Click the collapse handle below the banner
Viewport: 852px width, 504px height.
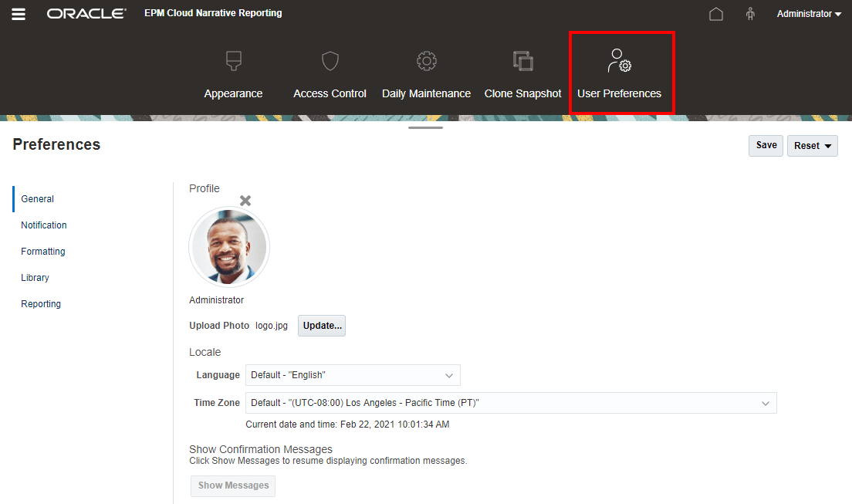click(425, 128)
